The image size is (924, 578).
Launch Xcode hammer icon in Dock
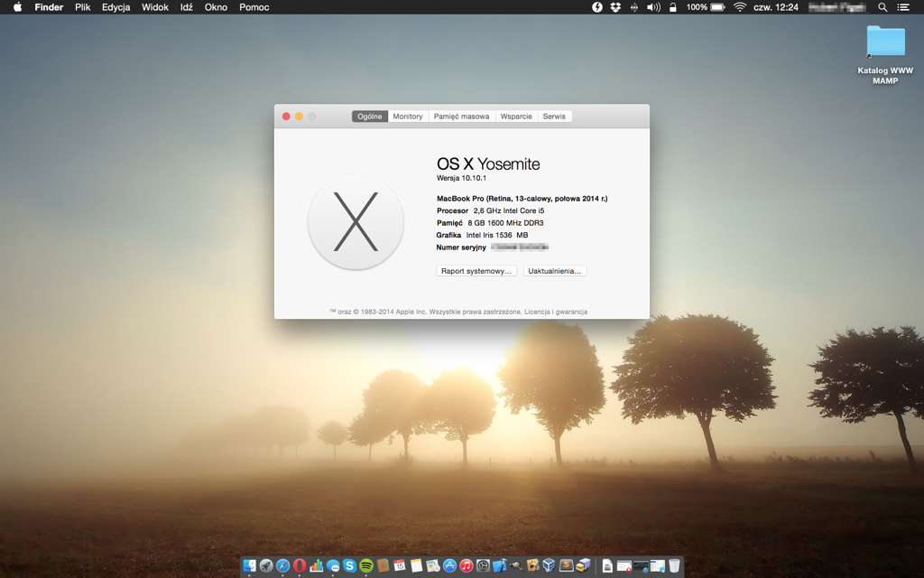(x=500, y=565)
